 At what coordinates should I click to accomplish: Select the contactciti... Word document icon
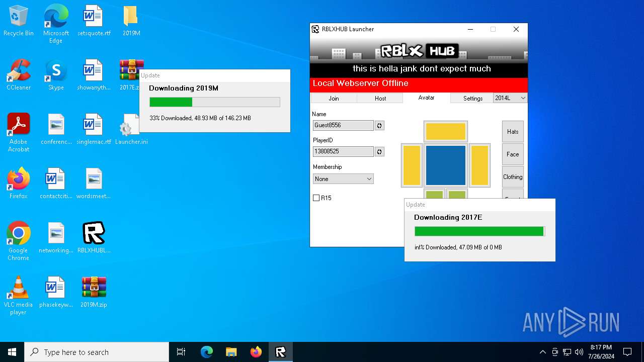click(x=56, y=184)
